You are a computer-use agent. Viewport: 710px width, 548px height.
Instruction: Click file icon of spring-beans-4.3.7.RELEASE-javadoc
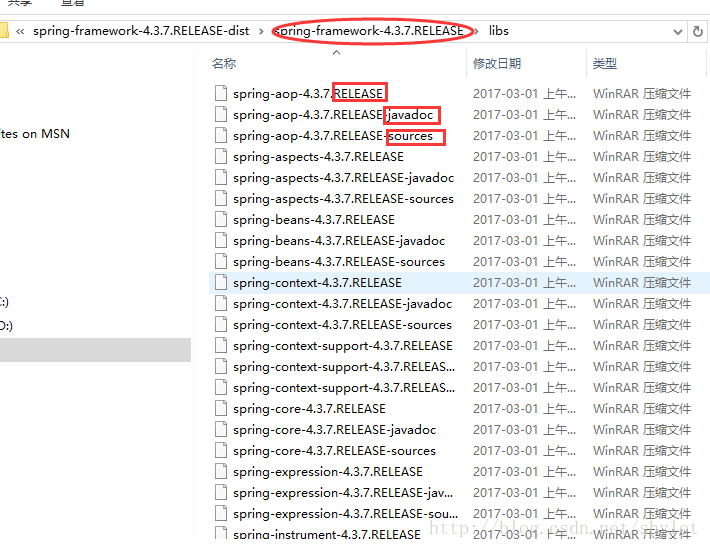pyautogui.click(x=221, y=240)
